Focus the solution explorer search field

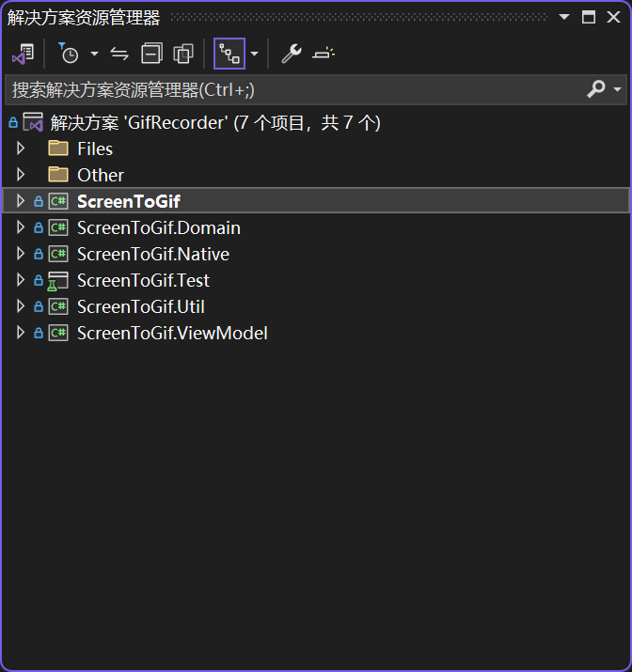coord(296,90)
